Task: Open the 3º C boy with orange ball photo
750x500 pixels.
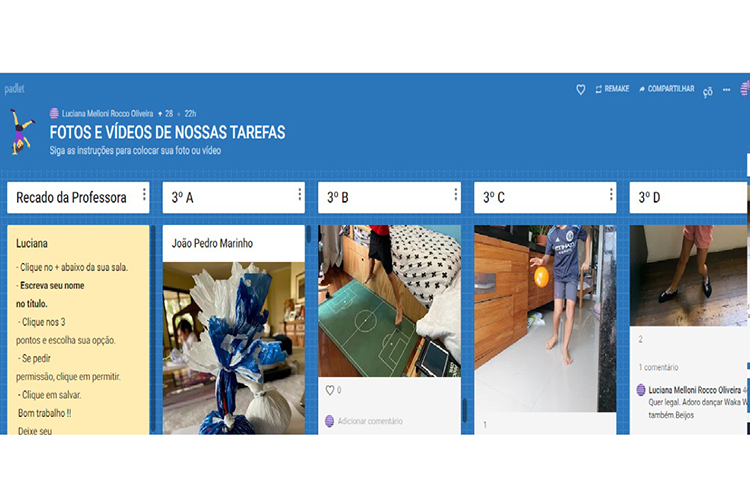Action: (545, 318)
